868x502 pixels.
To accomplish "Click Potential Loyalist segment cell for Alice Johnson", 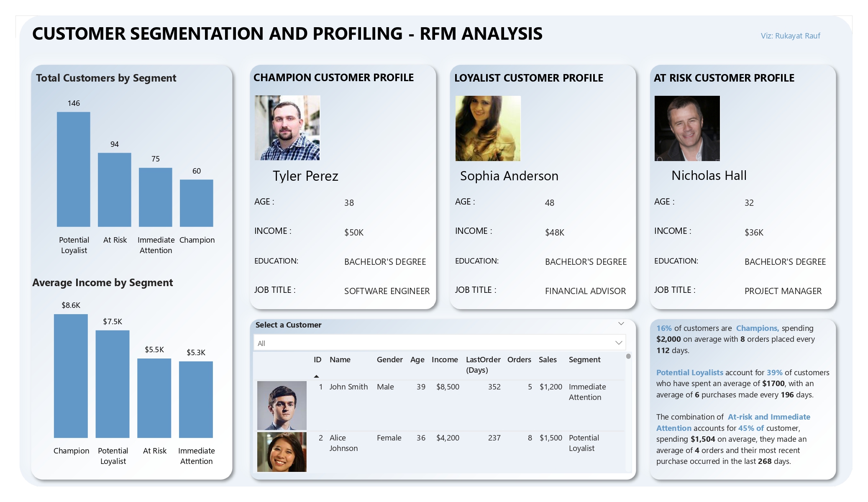I will point(584,443).
